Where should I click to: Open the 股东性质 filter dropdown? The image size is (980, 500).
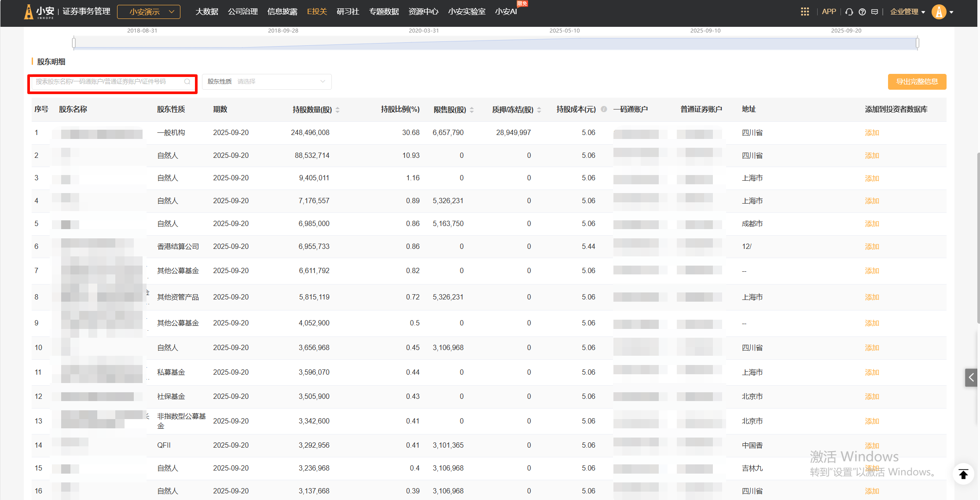(x=267, y=82)
